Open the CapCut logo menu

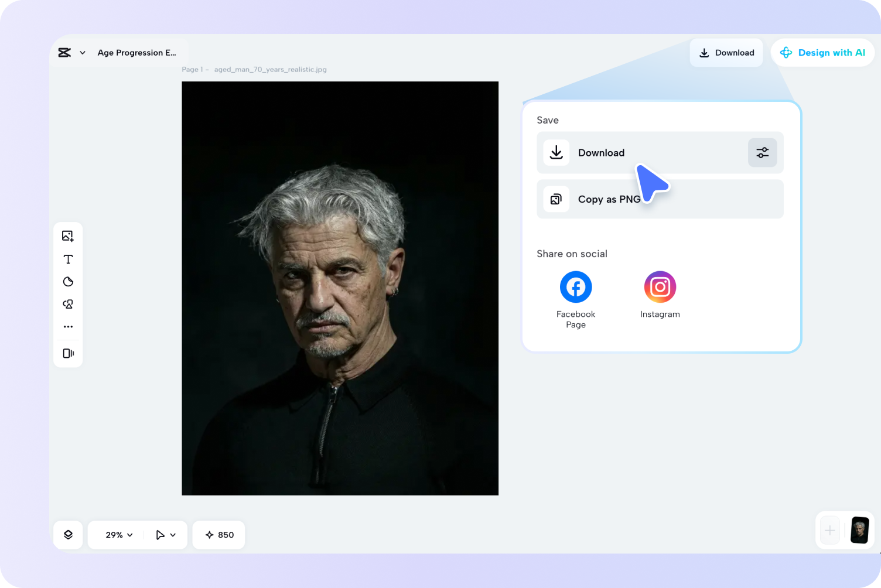[64, 53]
